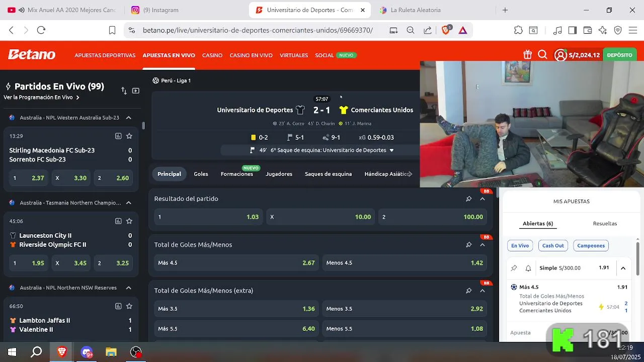
Task: Filter bets by Campeones
Action: [x=591, y=246]
